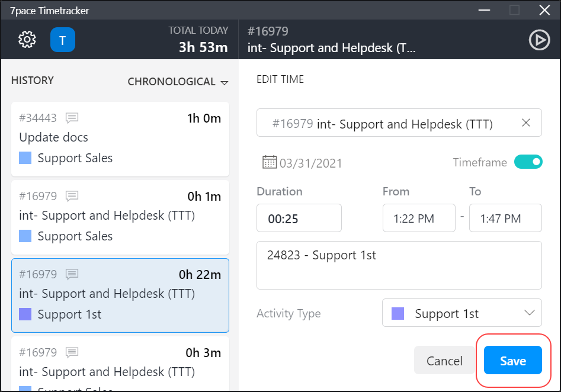
Task: Select the 0h 3m history entry
Action: (120, 364)
